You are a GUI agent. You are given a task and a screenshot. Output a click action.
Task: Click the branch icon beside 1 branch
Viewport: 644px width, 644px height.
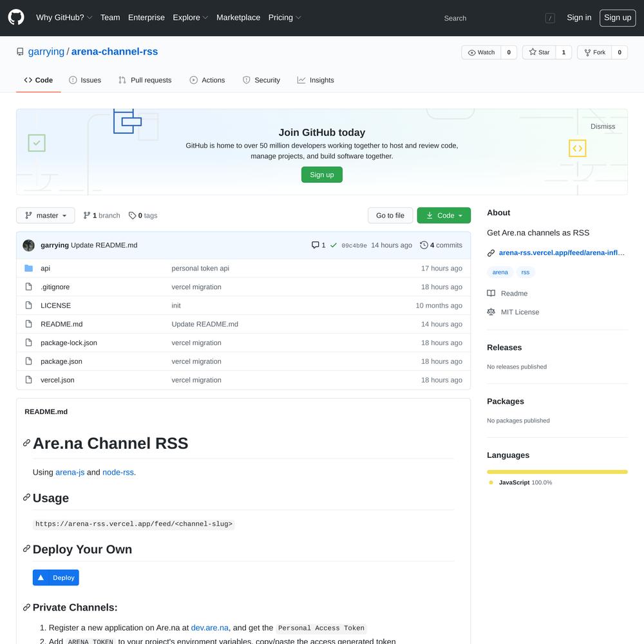(x=87, y=216)
